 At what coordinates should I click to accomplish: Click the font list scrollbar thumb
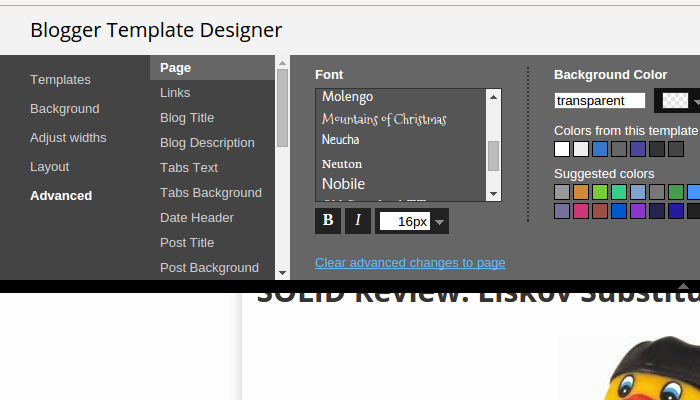[x=493, y=156]
